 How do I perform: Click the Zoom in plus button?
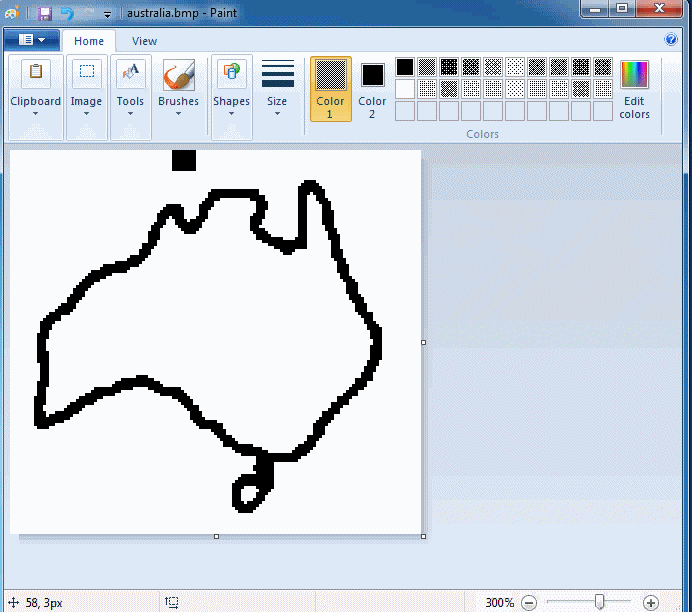(651, 602)
